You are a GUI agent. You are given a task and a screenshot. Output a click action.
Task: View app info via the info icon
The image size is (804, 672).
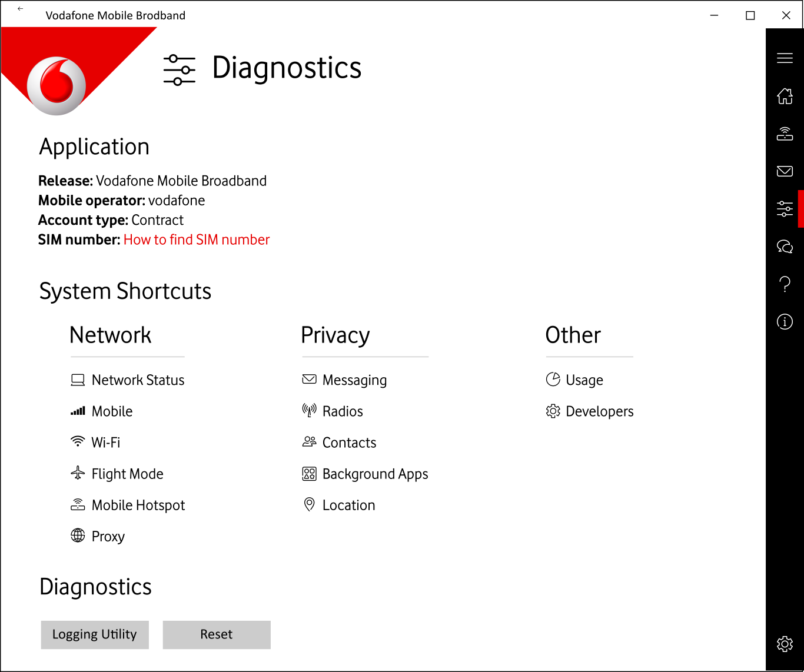pos(785,321)
